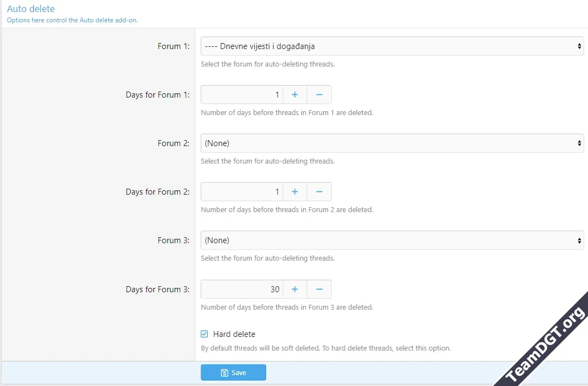Click the Auto delete heading link

click(x=31, y=9)
